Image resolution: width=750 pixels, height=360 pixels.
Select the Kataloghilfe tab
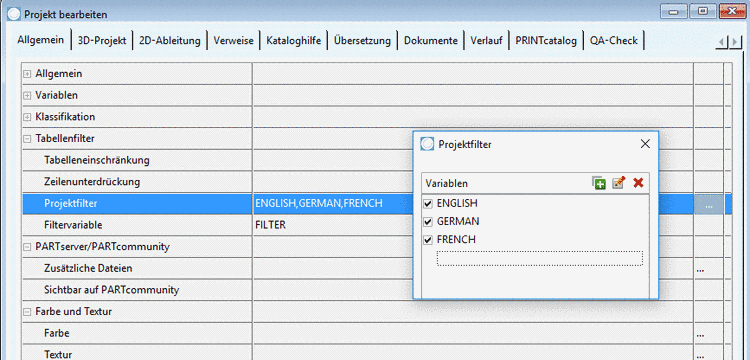[x=294, y=41]
